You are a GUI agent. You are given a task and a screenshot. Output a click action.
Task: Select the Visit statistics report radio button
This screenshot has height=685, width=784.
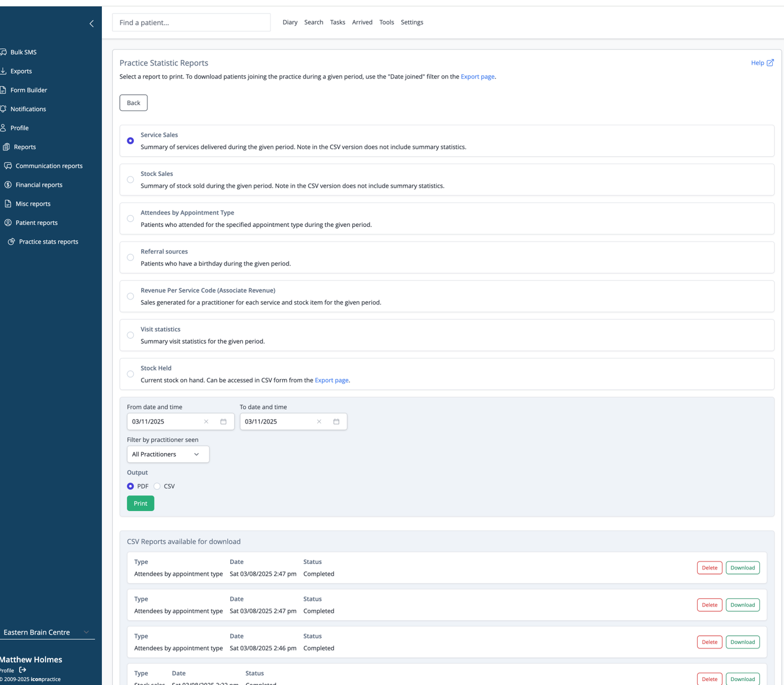[130, 335]
